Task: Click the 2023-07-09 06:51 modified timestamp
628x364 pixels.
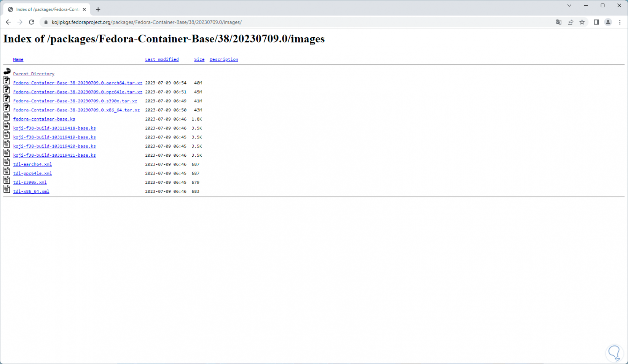Action: (166, 92)
